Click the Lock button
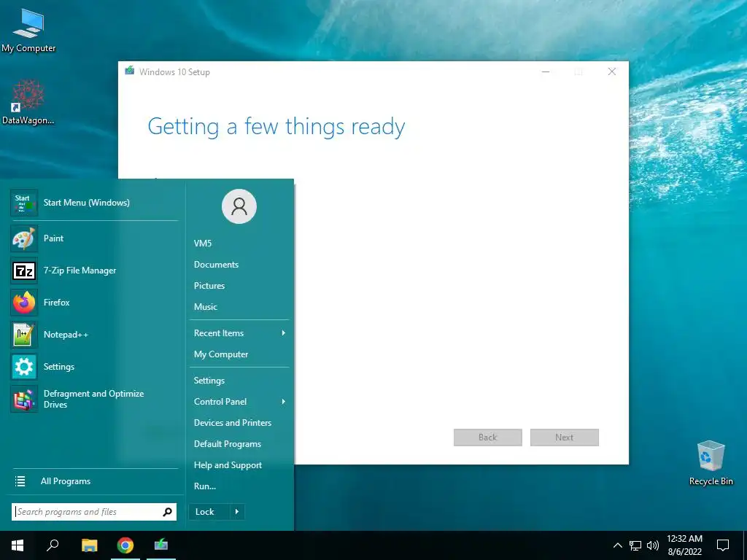 click(x=209, y=512)
